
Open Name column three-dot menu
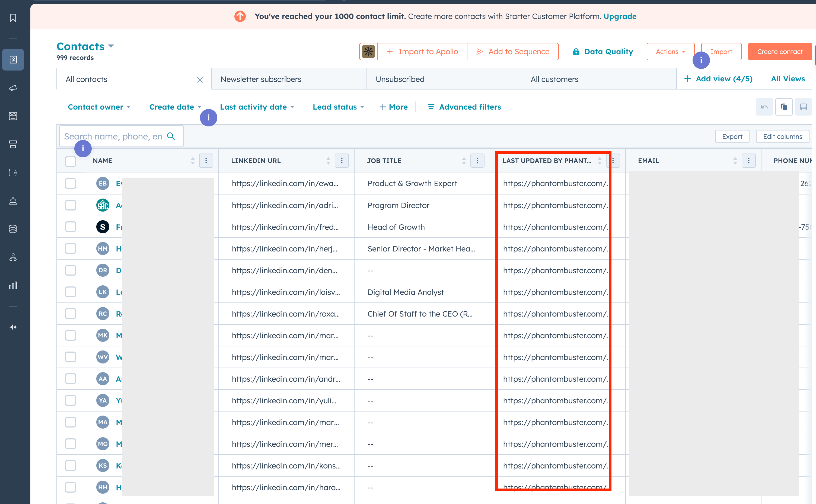pos(206,161)
